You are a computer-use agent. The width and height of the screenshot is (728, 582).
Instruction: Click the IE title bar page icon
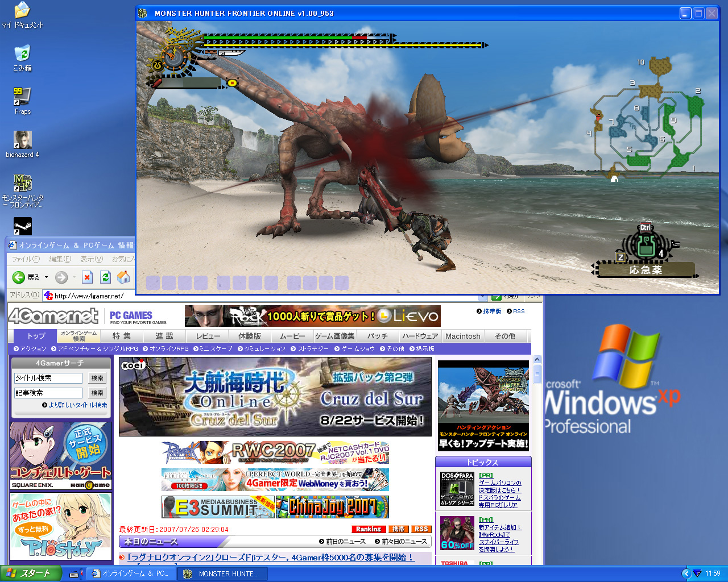(x=13, y=245)
